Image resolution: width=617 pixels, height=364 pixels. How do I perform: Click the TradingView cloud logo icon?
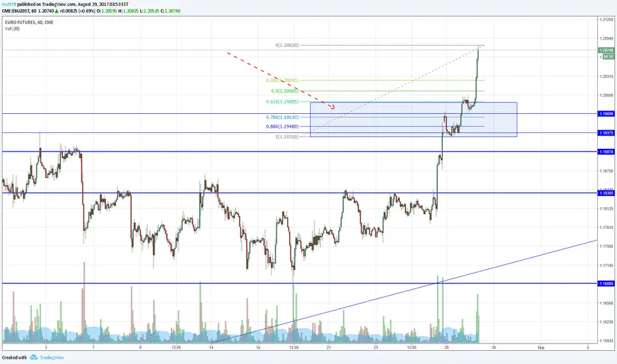coord(34,357)
